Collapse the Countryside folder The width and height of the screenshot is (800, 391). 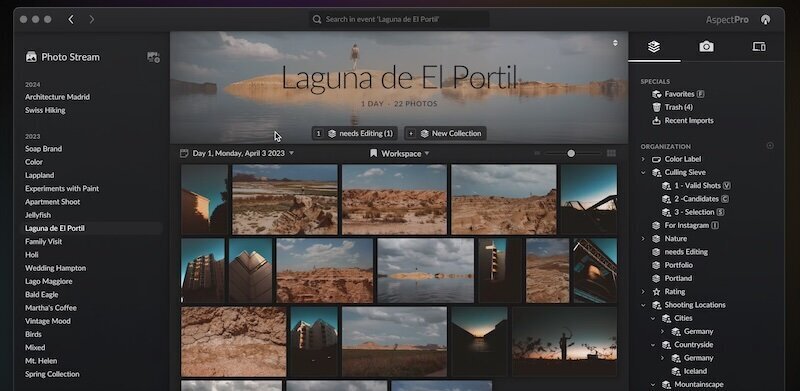tap(653, 345)
